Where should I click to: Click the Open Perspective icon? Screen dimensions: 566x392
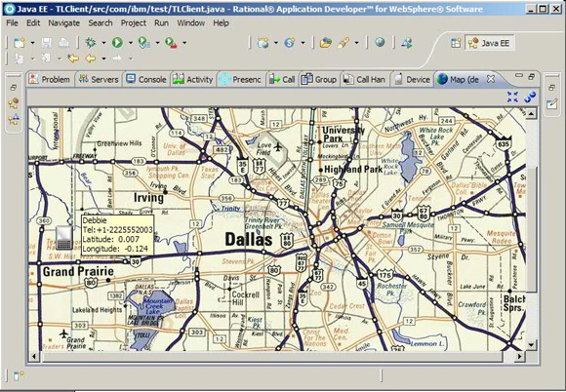[x=456, y=43]
